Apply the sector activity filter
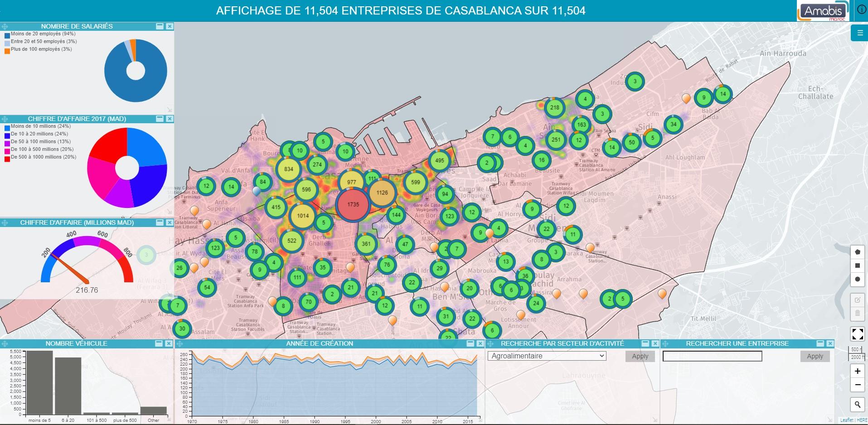The image size is (868, 425). 640,357
